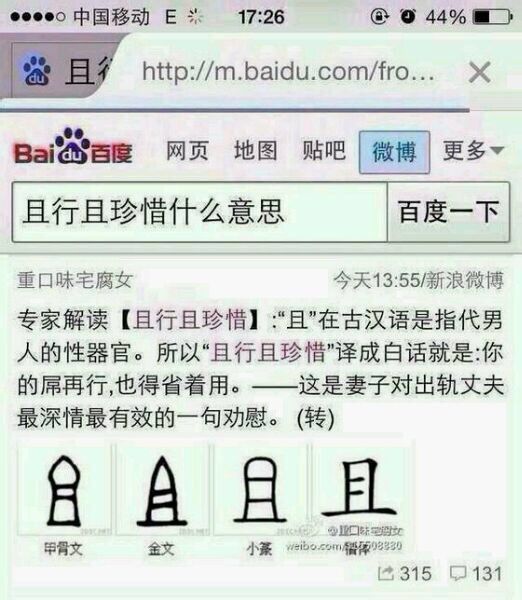522x600 pixels.
Task: View the 小篆 character thumbnail
Action: pyautogui.click(x=260, y=490)
